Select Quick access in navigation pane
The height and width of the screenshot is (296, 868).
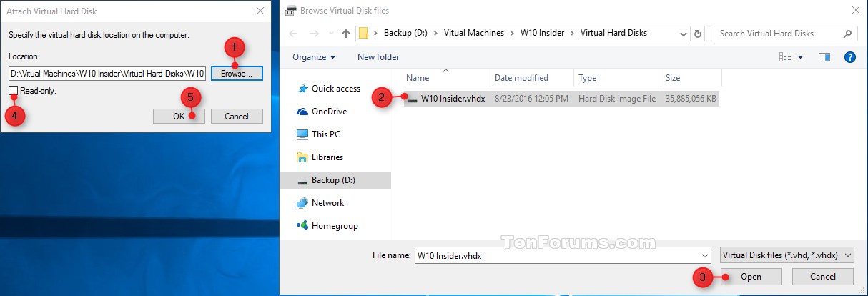(336, 89)
